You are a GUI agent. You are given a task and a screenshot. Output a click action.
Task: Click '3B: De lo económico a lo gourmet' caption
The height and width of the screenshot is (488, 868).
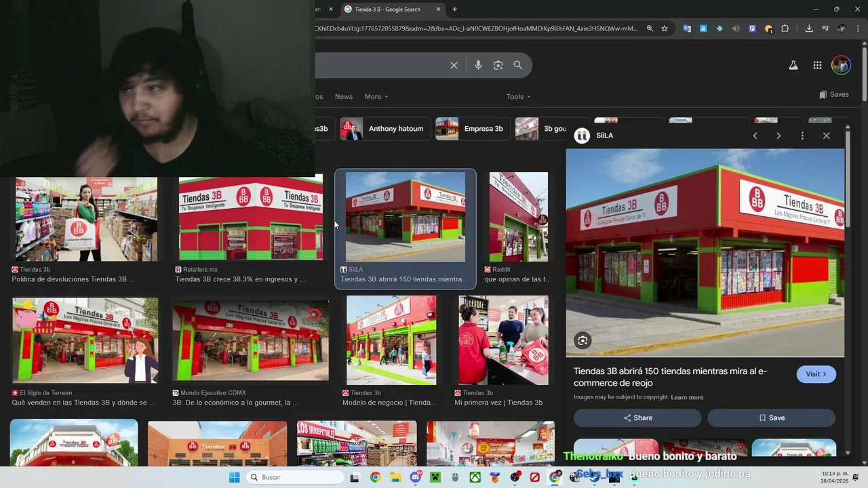point(235,403)
